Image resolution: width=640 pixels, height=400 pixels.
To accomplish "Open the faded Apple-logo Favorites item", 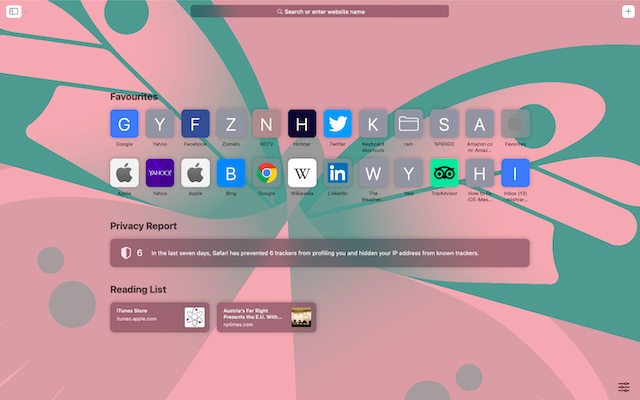I will coord(515,124).
